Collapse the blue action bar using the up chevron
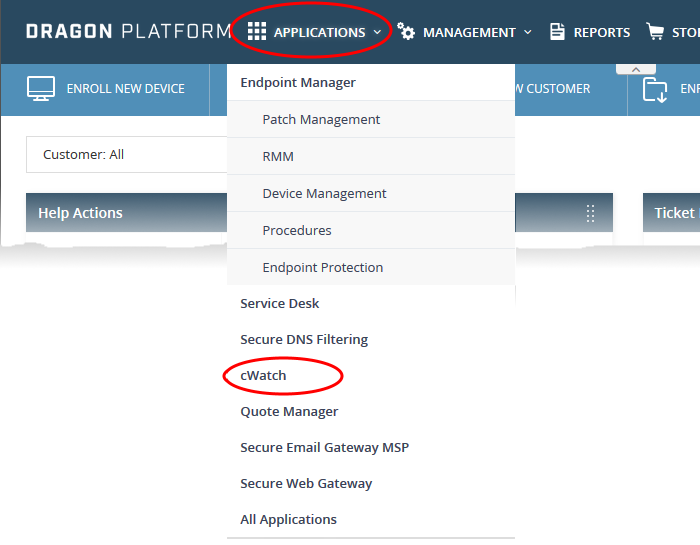This screenshot has height=545, width=700. 636,70
